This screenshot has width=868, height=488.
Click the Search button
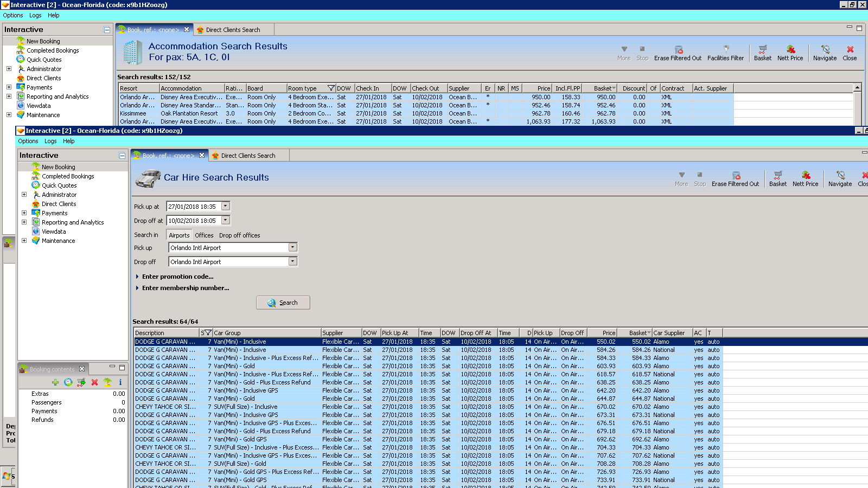(x=283, y=303)
